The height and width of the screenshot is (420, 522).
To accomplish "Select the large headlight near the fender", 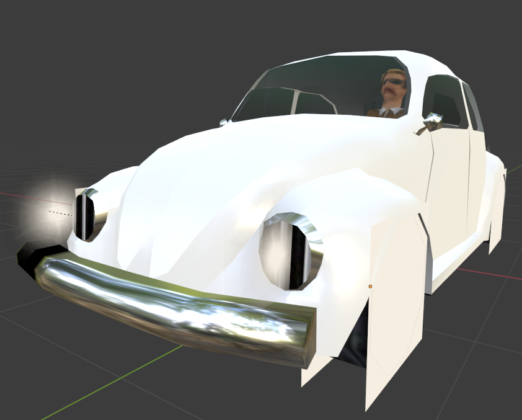I will (290, 251).
